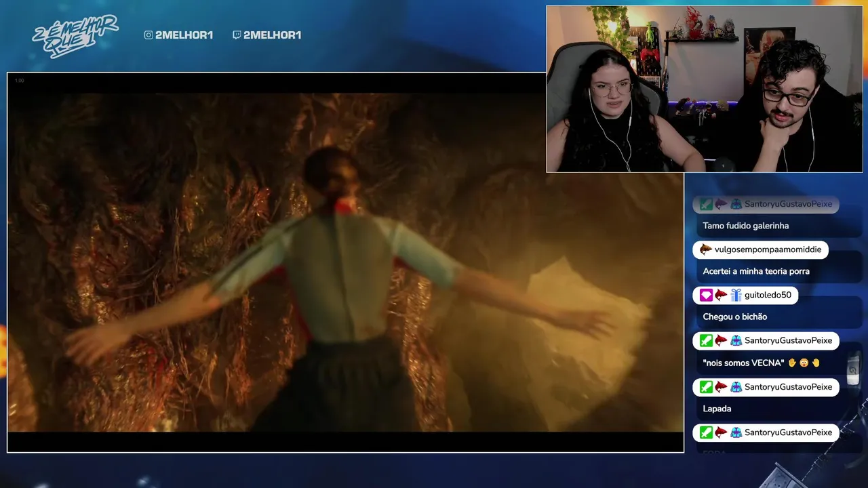
Task: Click the pink diamond badge next to guitoledo50
Action: pyautogui.click(x=706, y=296)
